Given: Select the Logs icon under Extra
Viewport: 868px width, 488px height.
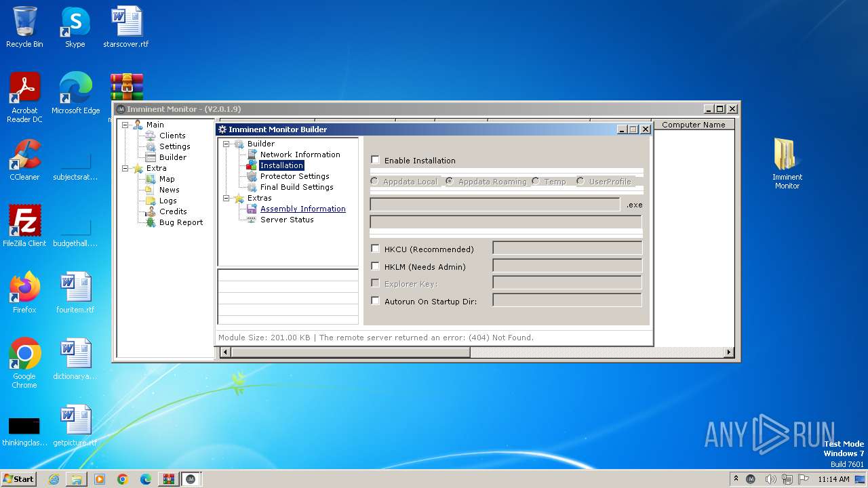Looking at the screenshot, I should pyautogui.click(x=151, y=201).
